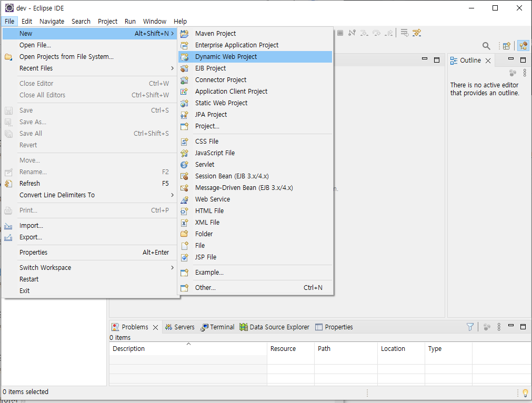Click the Import icon in File menu
The height and width of the screenshot is (403, 532).
click(8, 226)
